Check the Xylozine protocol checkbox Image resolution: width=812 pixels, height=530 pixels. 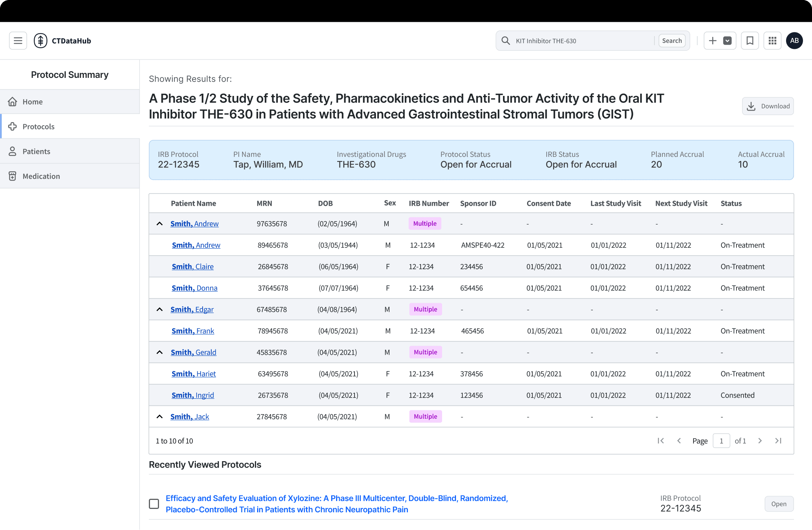pyautogui.click(x=154, y=504)
